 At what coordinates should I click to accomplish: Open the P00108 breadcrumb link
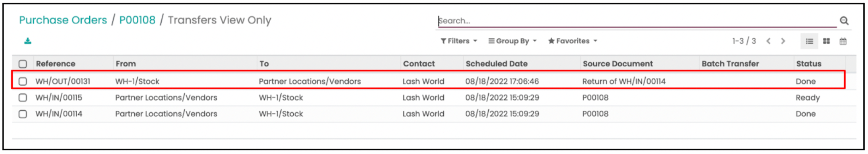(137, 20)
